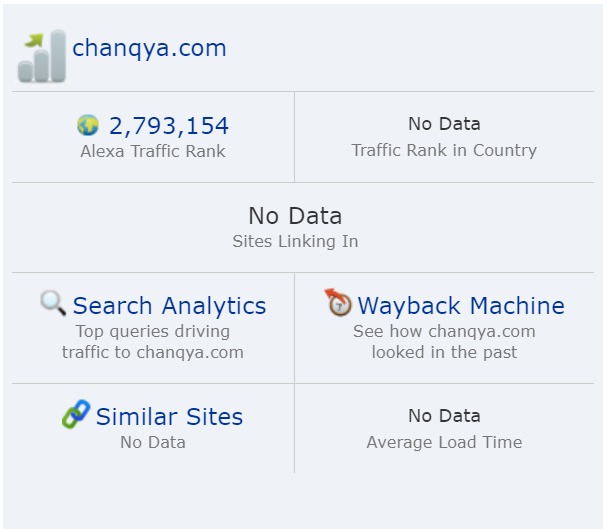Click the magnifying glass Search Analytics icon
The height and width of the screenshot is (531, 609).
(53, 303)
